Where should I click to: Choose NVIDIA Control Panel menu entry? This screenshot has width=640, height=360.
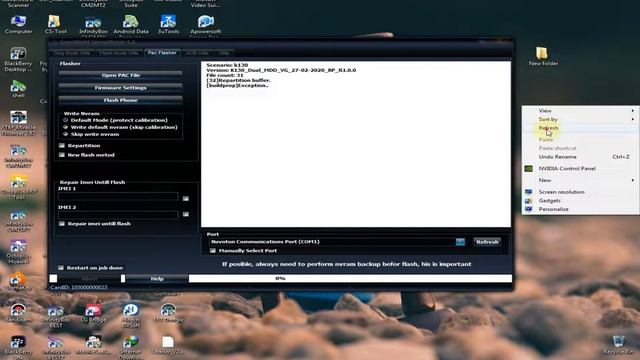[567, 169]
